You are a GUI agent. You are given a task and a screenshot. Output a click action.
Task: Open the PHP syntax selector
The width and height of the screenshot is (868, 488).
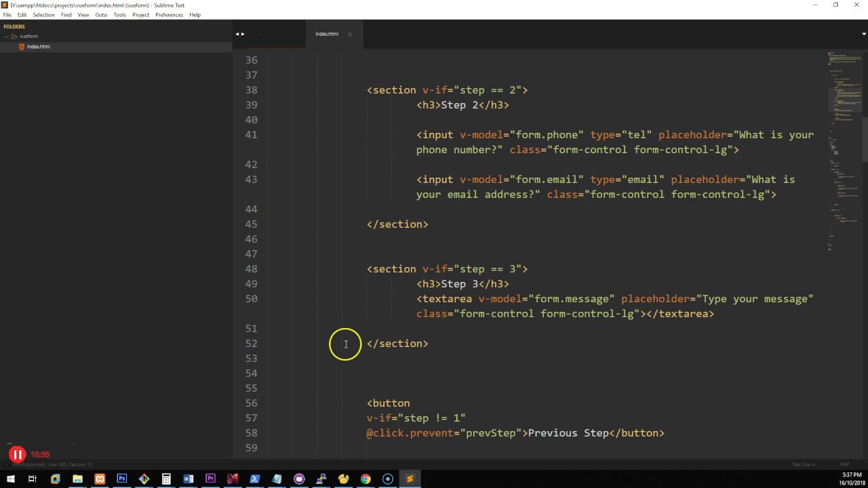845,464
